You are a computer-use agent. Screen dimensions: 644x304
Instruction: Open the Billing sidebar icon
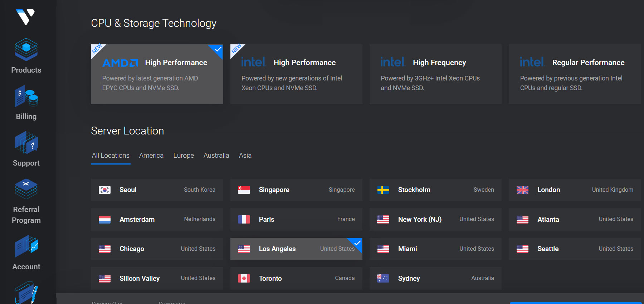coord(26,96)
